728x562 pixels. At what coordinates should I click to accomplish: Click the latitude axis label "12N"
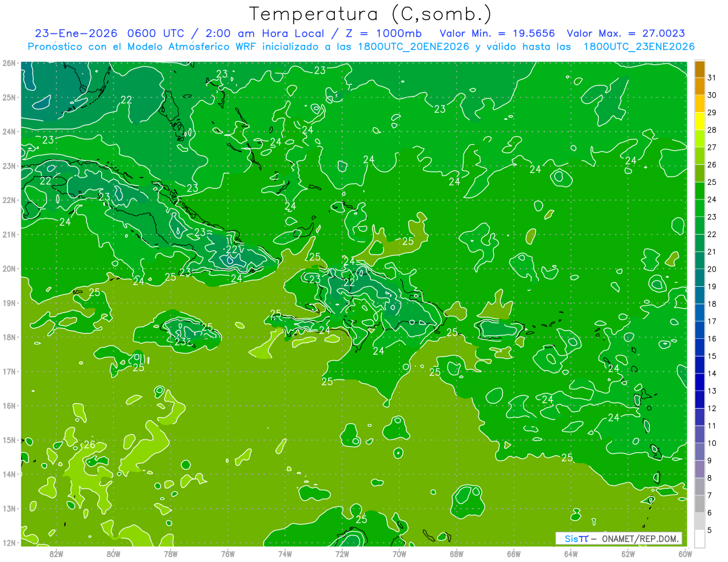pyautogui.click(x=8, y=543)
